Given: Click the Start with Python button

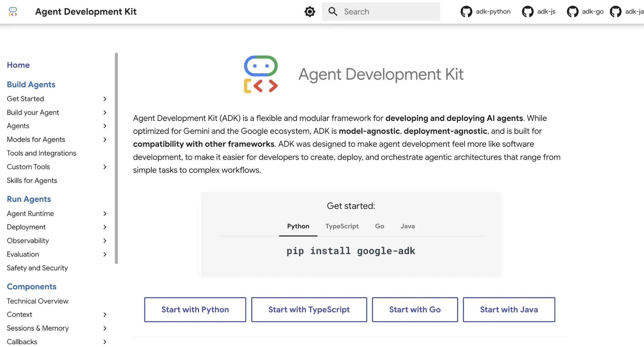Looking at the screenshot, I should (x=195, y=310).
